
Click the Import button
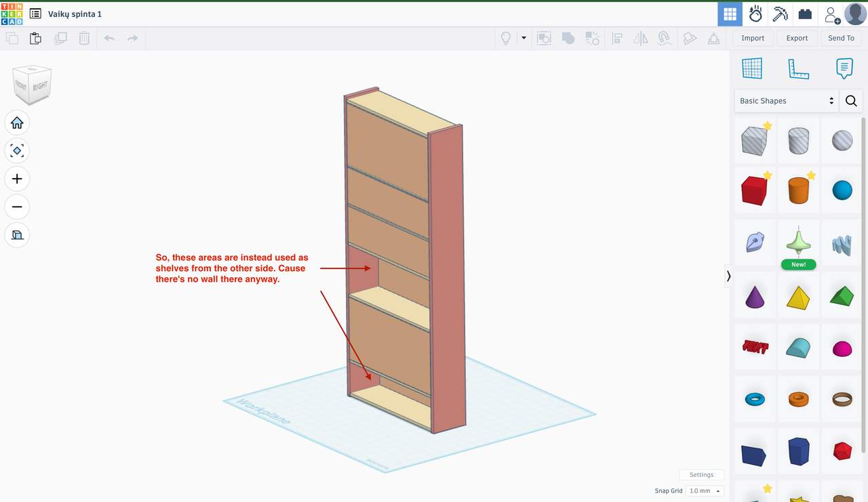pos(753,39)
